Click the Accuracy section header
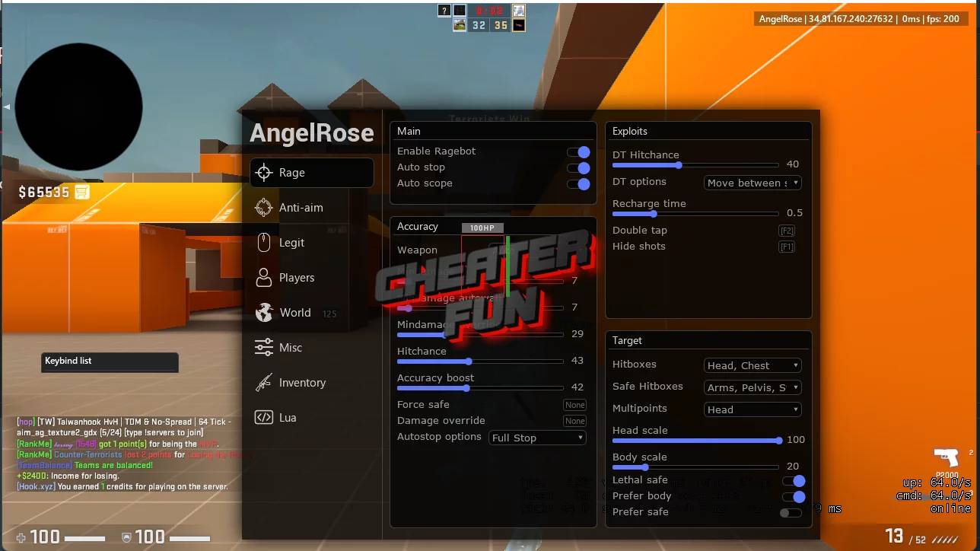The width and height of the screenshot is (980, 551). [418, 226]
